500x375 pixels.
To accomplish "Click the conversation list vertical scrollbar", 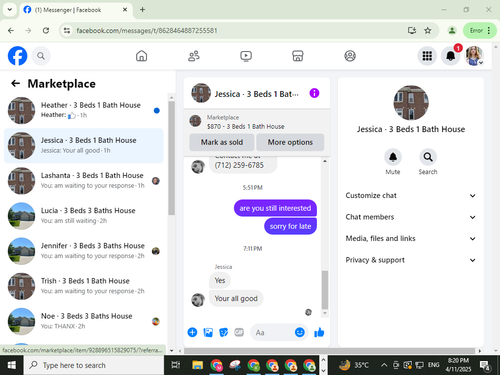I will tap(171, 158).
